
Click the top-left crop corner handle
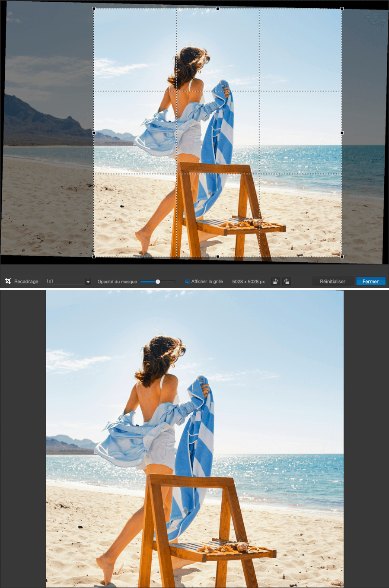tap(94, 9)
